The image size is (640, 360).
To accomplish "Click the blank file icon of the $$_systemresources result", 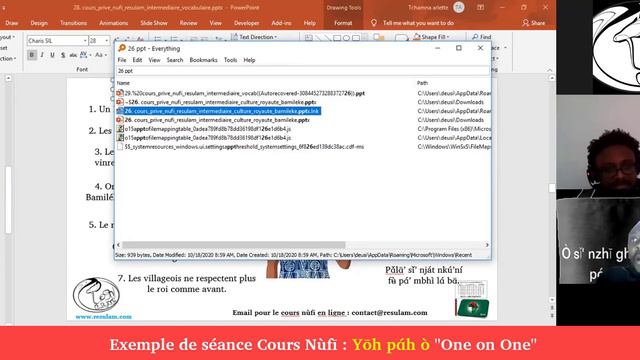I will coord(120,147).
